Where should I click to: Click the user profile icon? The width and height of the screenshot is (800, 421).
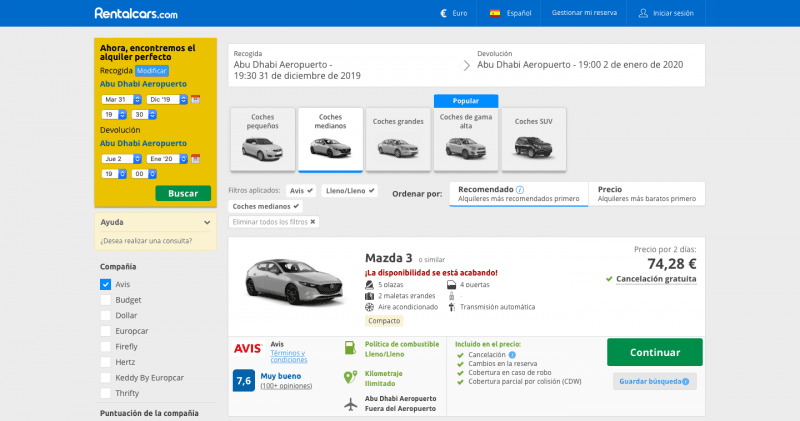pos(643,13)
